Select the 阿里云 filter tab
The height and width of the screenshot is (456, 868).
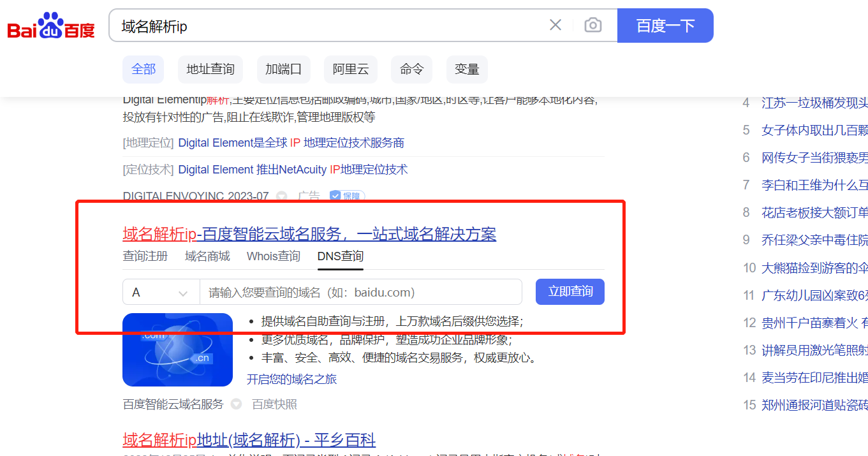(351, 70)
